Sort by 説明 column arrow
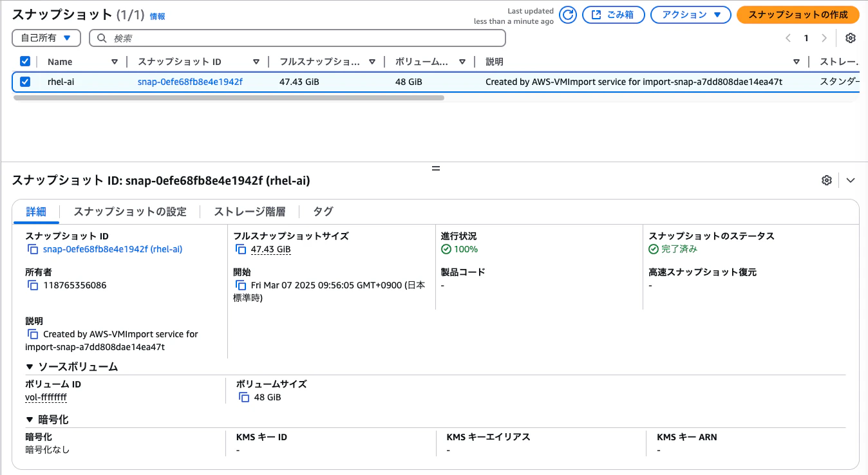Image resolution: width=868 pixels, height=475 pixels. [x=797, y=62]
